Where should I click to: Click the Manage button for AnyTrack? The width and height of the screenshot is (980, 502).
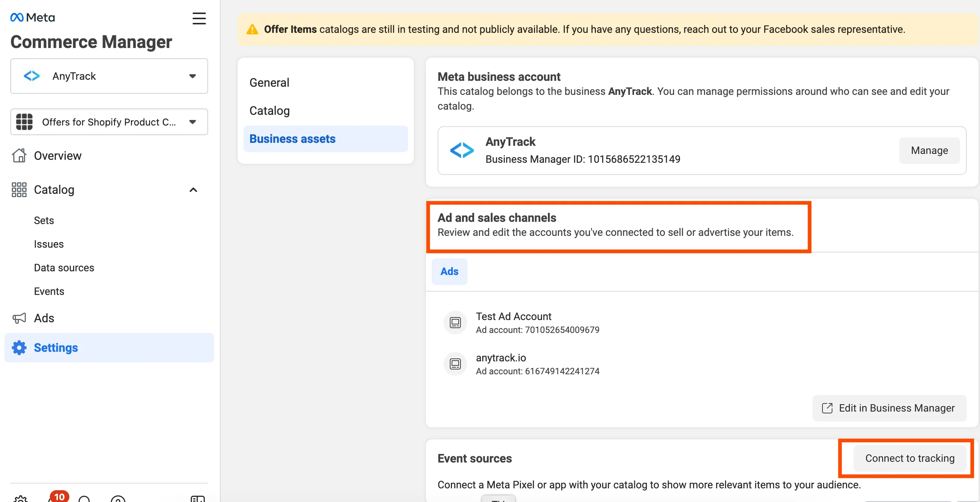click(929, 150)
